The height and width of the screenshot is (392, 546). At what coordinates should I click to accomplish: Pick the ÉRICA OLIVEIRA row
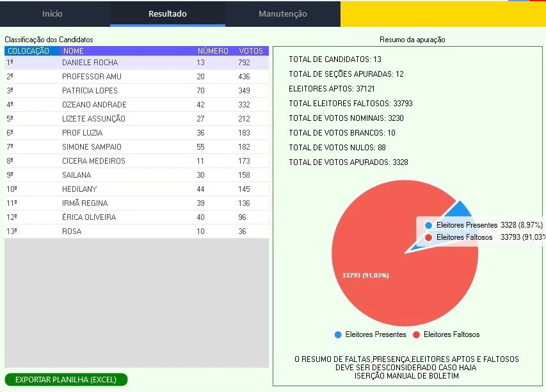click(89, 217)
